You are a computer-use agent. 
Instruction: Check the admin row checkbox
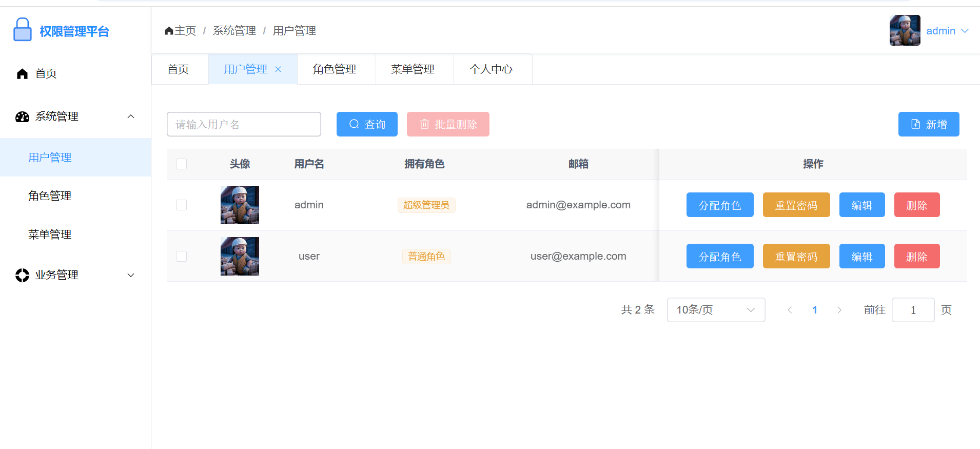click(x=181, y=205)
